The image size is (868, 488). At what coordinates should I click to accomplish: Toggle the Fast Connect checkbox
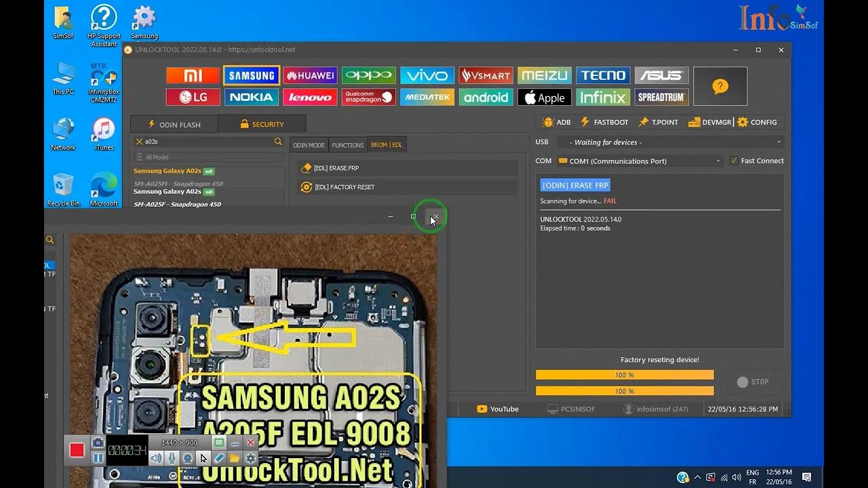click(734, 161)
